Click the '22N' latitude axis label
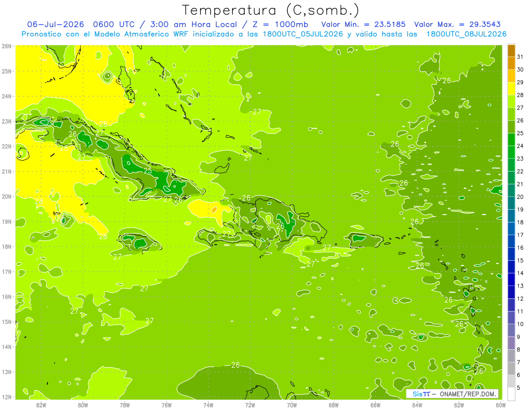 (7, 146)
